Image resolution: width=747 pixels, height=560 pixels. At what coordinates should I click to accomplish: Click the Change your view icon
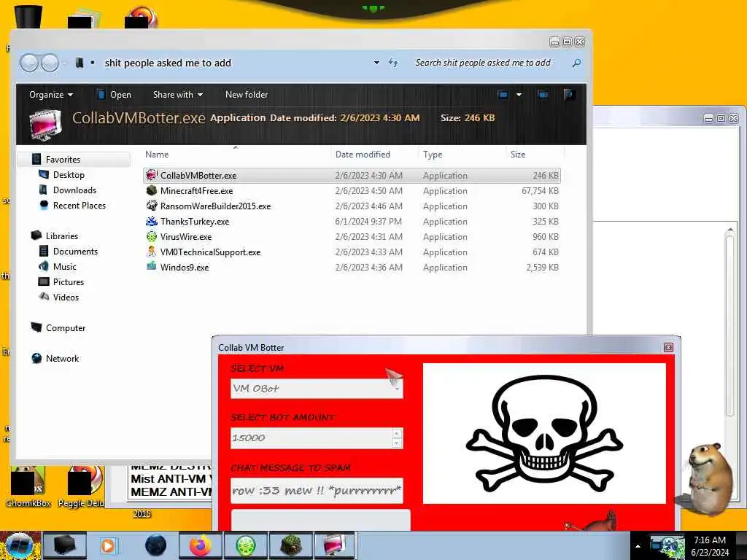[x=503, y=94]
